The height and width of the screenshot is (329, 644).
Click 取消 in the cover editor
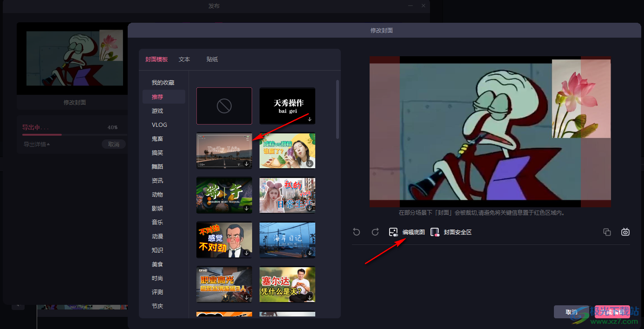(x=572, y=312)
